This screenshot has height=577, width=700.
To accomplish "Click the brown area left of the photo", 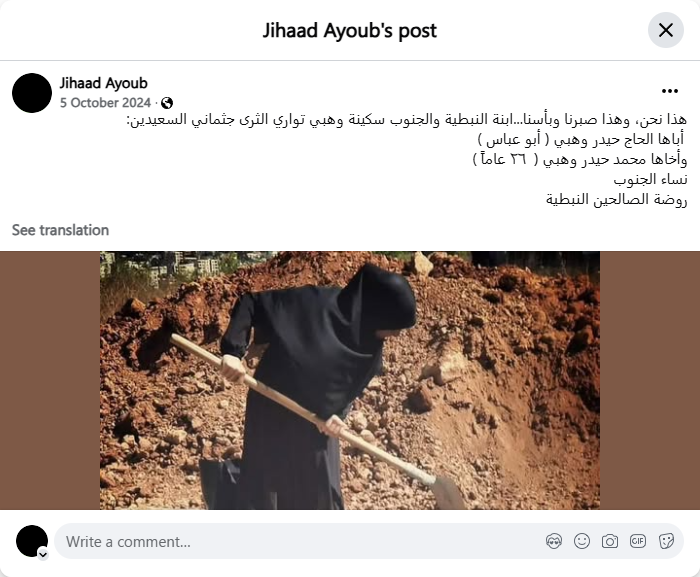I will click(50, 380).
